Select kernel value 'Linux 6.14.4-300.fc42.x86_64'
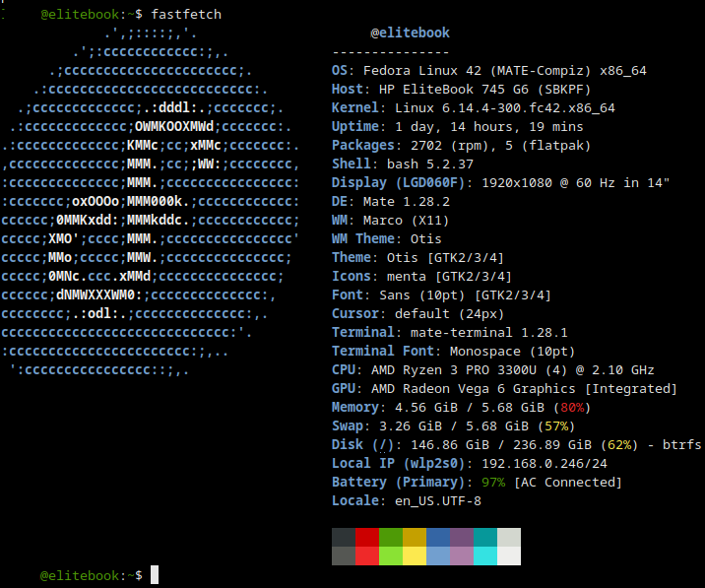Image resolution: width=705 pixels, height=588 pixels. [x=505, y=108]
